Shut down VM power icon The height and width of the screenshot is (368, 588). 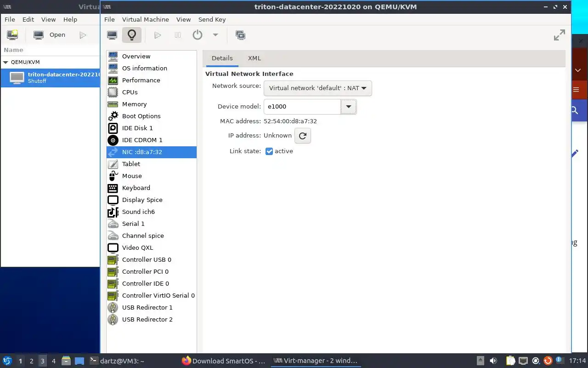pos(198,35)
